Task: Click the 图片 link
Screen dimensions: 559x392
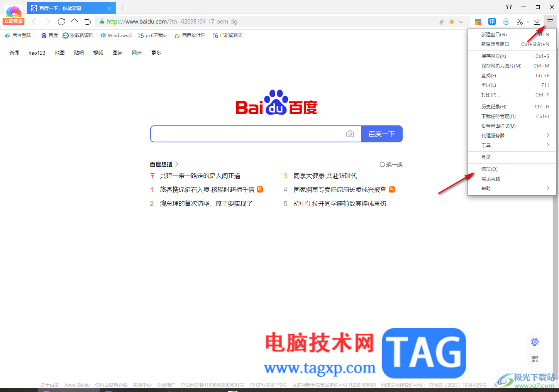Action: coord(117,53)
